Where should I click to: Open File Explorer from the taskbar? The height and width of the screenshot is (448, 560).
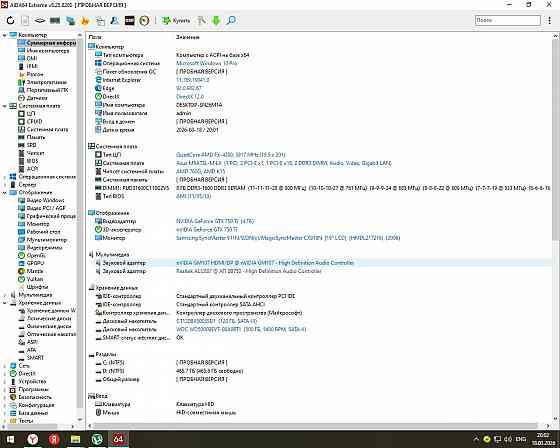[x=75, y=439]
